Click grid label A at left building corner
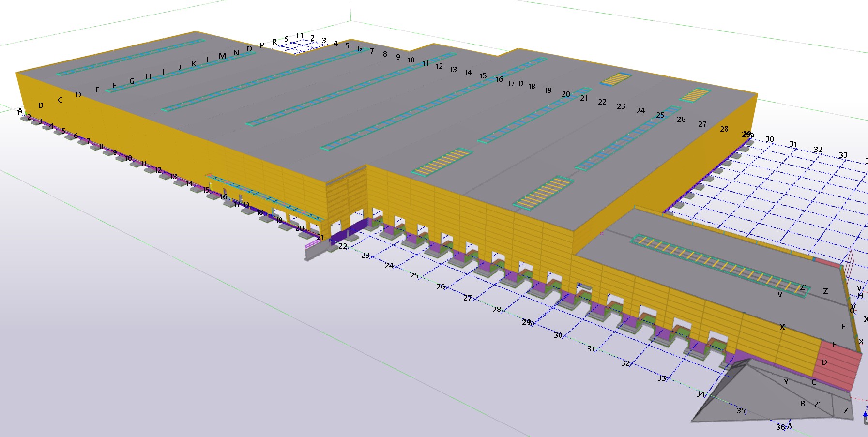 coord(20,111)
